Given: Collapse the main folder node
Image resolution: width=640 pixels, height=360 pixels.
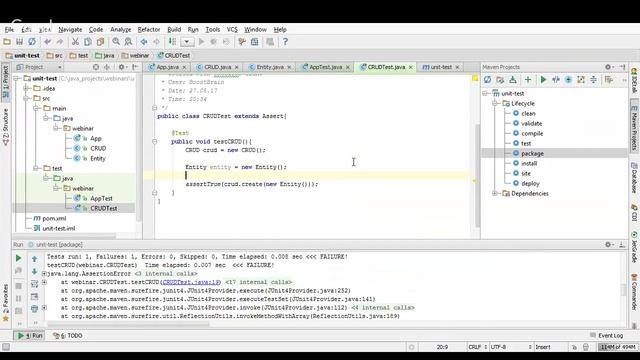Looking at the screenshot, I should coord(36,108).
